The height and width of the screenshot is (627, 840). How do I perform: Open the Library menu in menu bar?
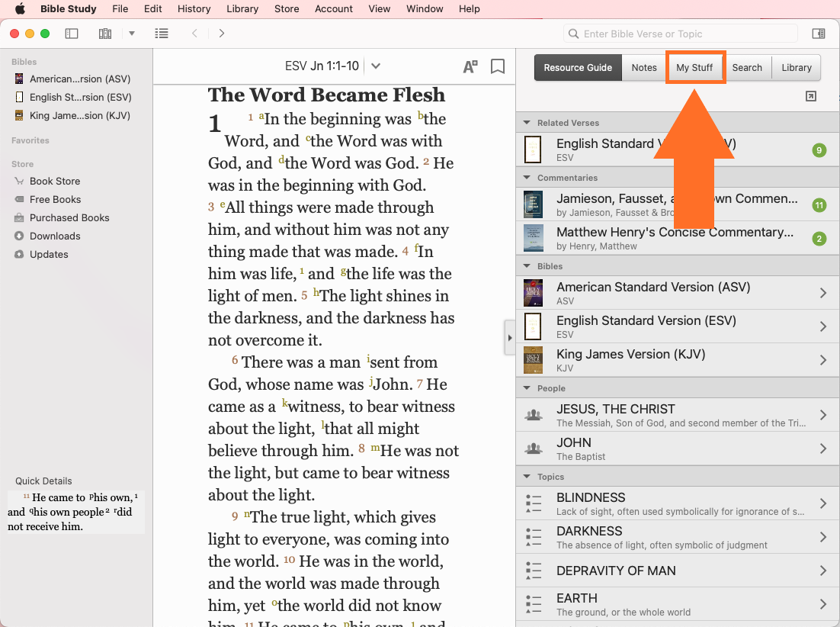pos(242,9)
